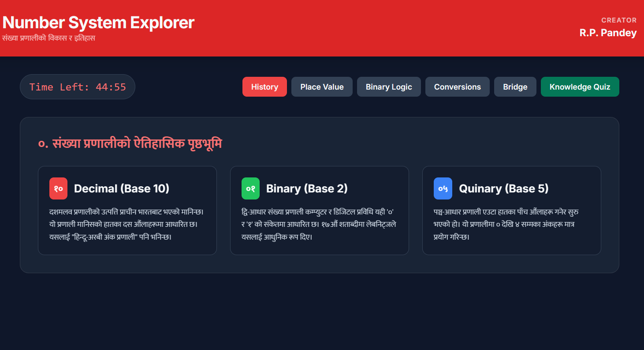Click the blue Quinary ०५ badge icon
This screenshot has width=644, height=350.
[443, 188]
